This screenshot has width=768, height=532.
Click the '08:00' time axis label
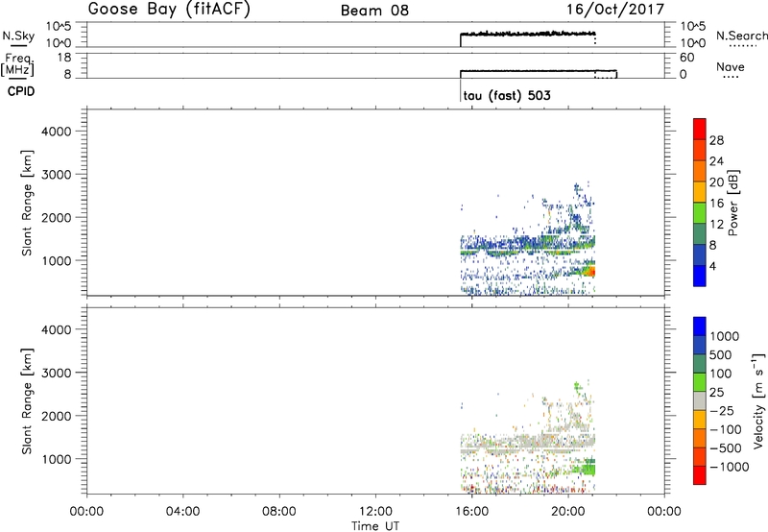coord(279,512)
